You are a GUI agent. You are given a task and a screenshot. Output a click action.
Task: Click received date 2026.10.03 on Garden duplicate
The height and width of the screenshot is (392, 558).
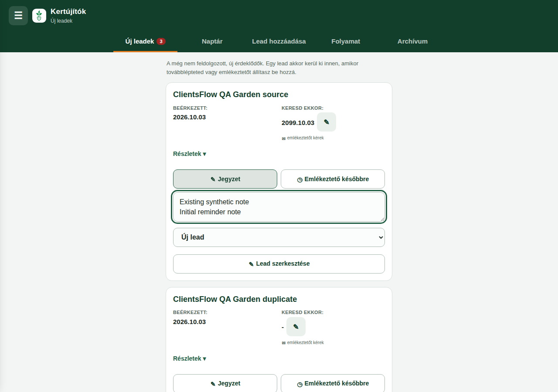(189, 322)
